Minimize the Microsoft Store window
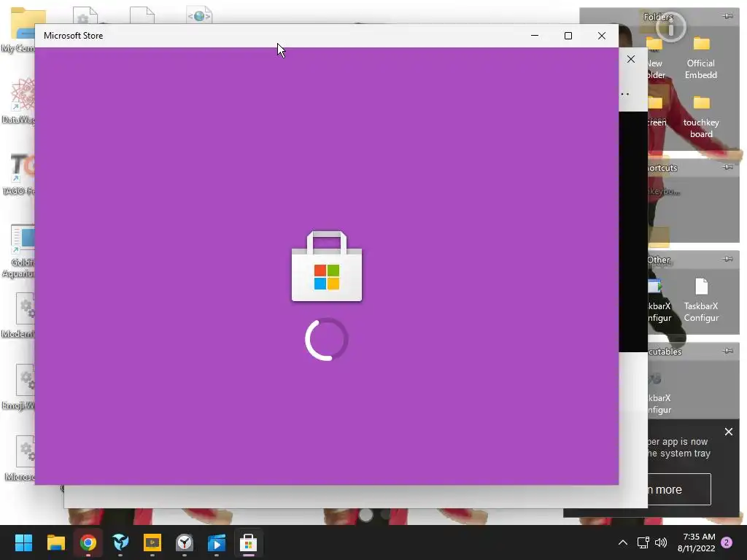 535,36
